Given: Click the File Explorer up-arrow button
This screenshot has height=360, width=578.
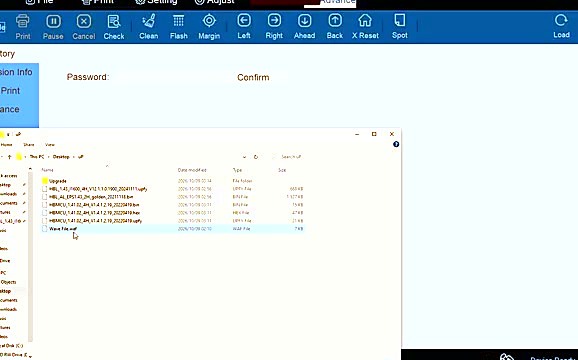Looking at the screenshot, I should pyautogui.click(x=10, y=157).
